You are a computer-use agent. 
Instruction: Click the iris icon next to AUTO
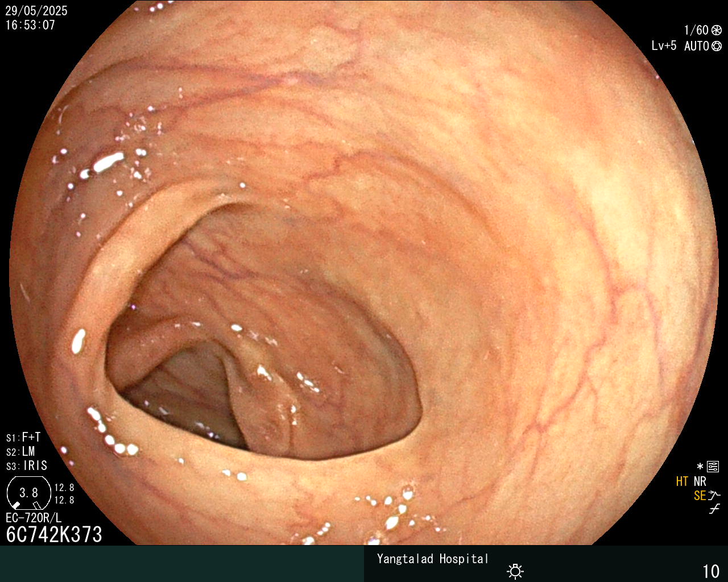click(x=717, y=47)
